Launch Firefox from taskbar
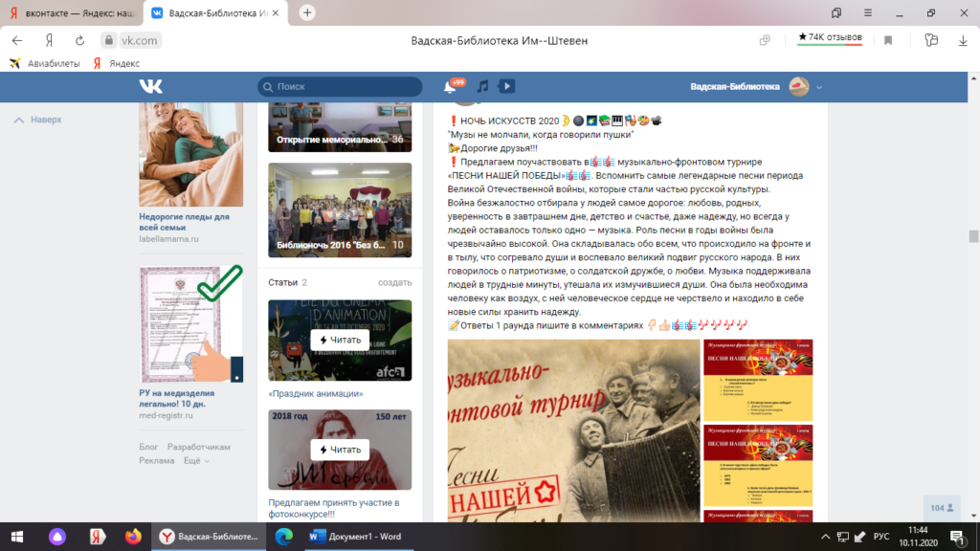Image resolution: width=980 pixels, height=551 pixels. tap(133, 537)
